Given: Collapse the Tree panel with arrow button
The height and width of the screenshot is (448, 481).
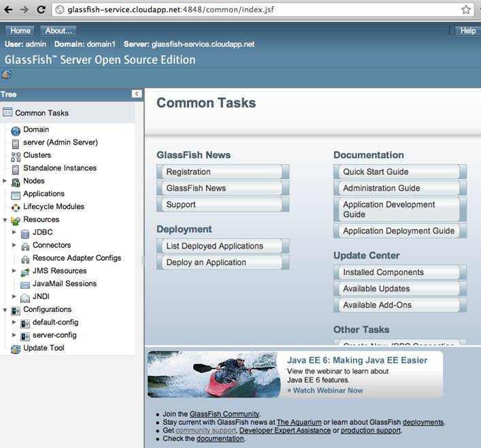Looking at the screenshot, I should (x=137, y=94).
